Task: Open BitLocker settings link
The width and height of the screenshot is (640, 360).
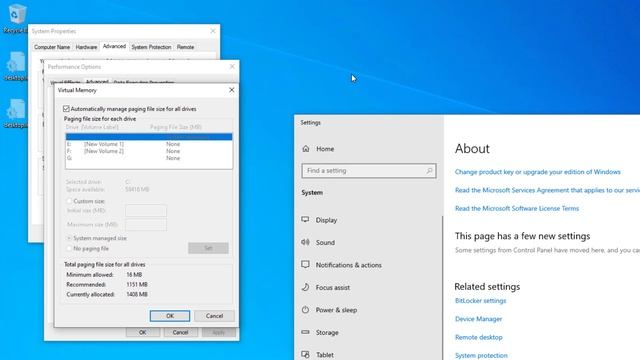Action: point(480,301)
